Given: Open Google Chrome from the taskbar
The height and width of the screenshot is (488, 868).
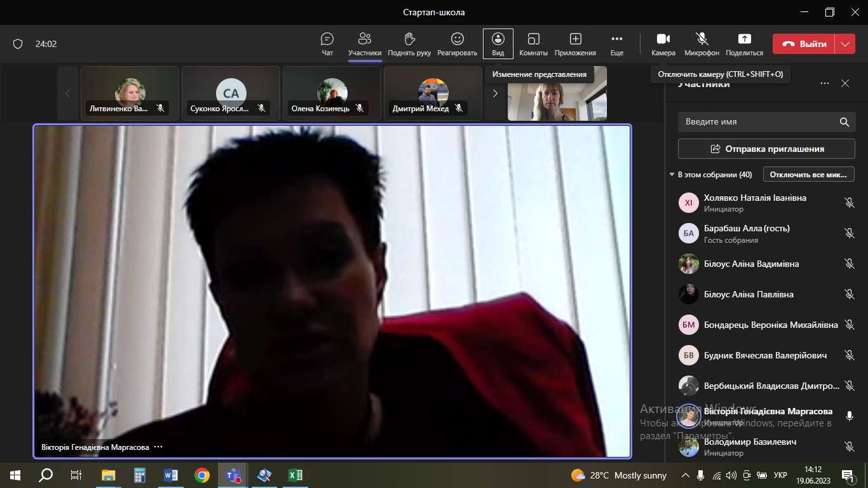Looking at the screenshot, I should click(x=202, y=475).
